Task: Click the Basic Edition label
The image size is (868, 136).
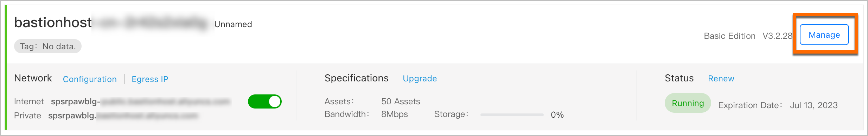Action: coord(729,36)
